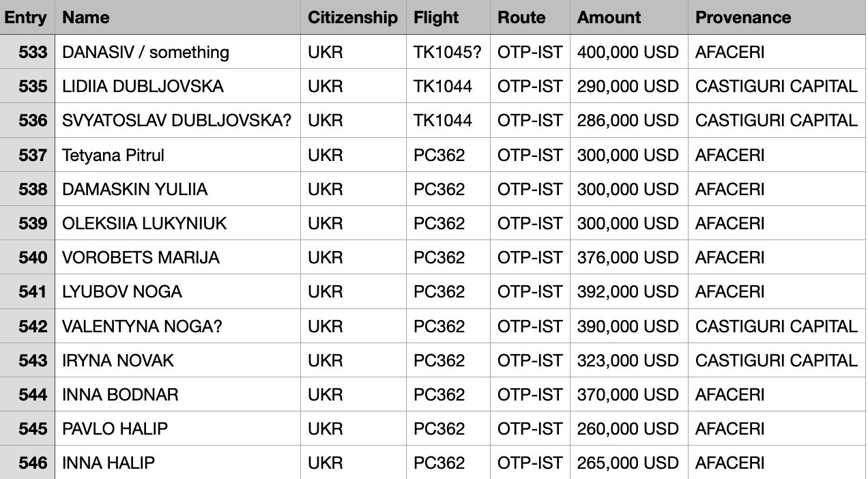Select the IRYNA NOVAK name cell
The width and height of the screenshot is (868, 479).
tap(177, 360)
